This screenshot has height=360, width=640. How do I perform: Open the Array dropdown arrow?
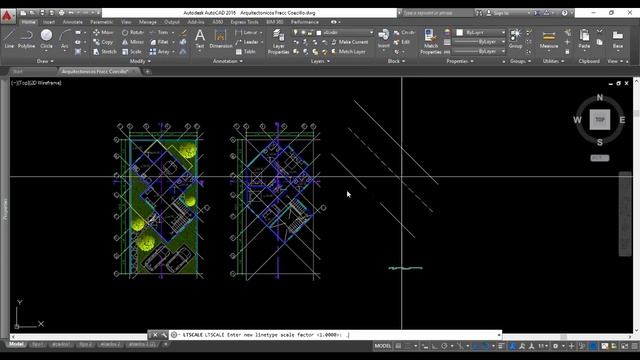[173, 52]
